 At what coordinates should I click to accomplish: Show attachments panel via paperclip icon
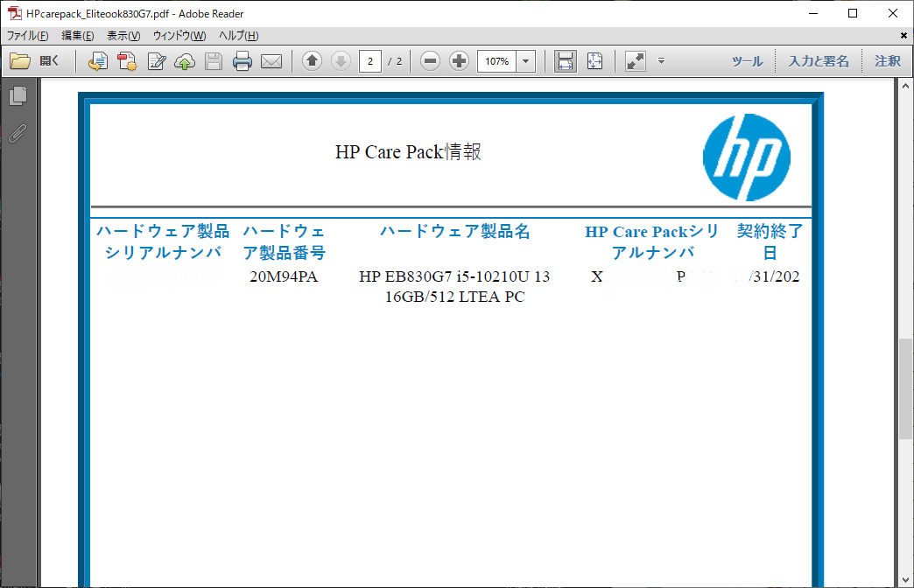click(18, 134)
